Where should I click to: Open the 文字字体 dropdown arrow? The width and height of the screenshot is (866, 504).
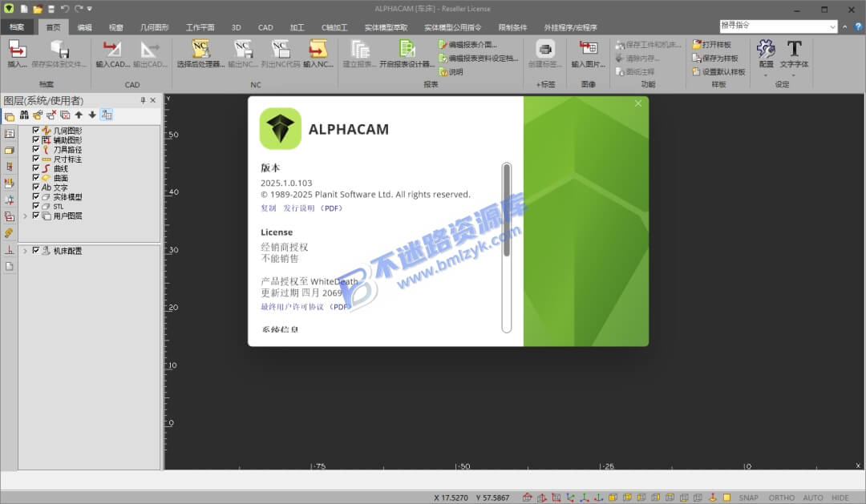794,75
